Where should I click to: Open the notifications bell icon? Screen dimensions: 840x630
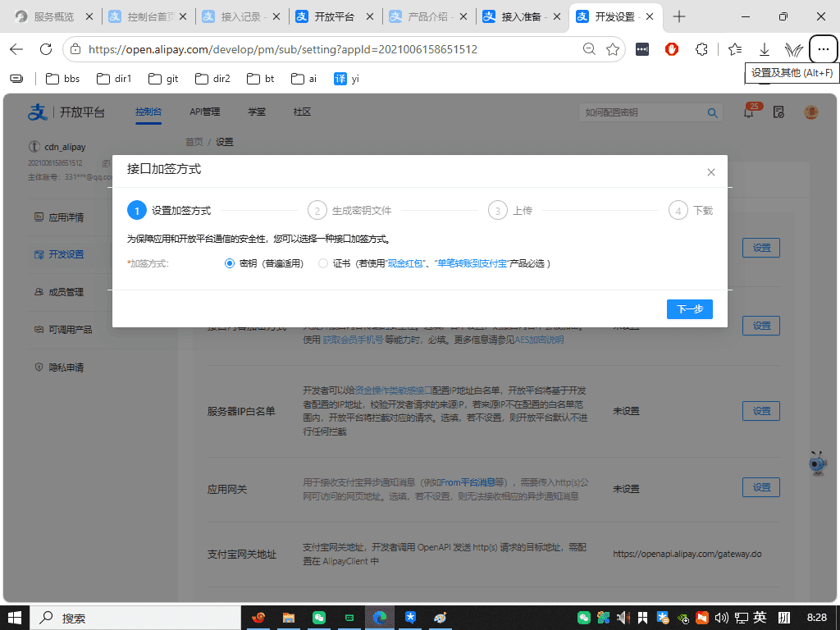click(x=749, y=112)
